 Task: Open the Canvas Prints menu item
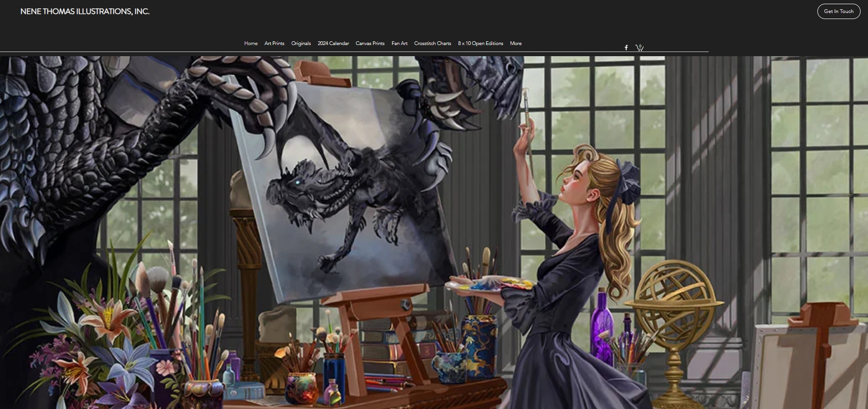click(370, 43)
